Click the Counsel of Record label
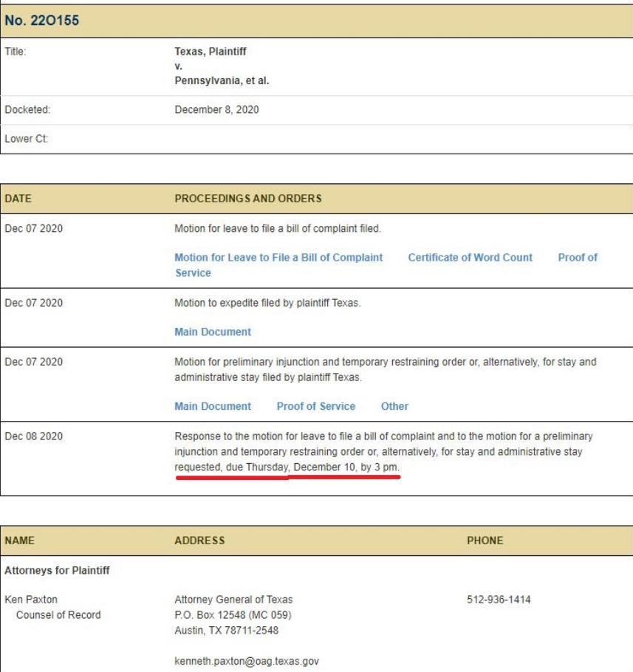 click(58, 615)
